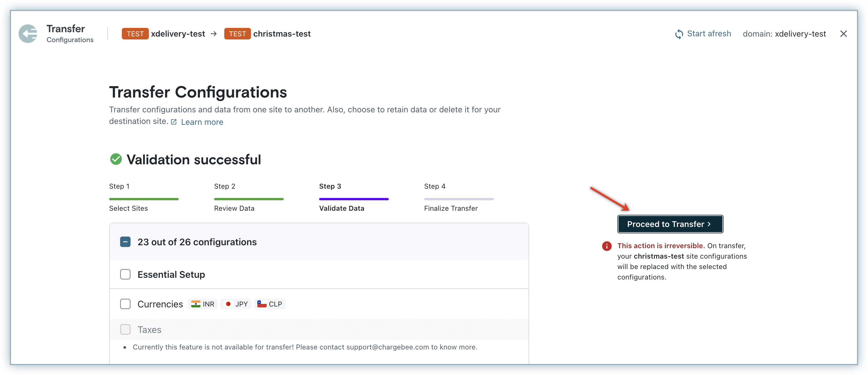Click the Start afresh link
868x375 pixels.
tap(709, 34)
